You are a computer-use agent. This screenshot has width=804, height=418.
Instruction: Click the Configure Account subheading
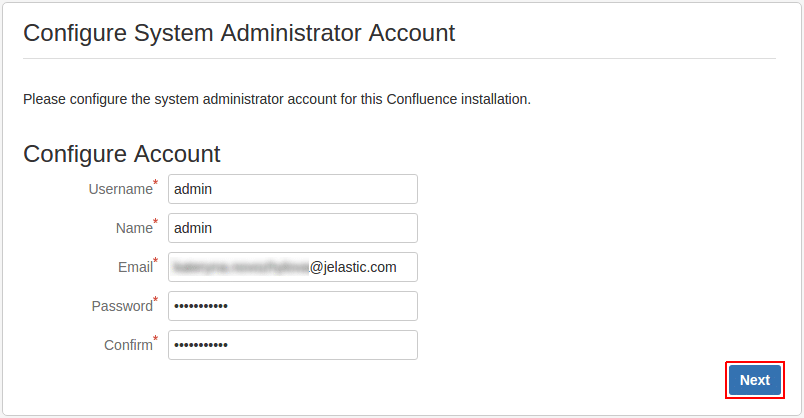point(121,154)
